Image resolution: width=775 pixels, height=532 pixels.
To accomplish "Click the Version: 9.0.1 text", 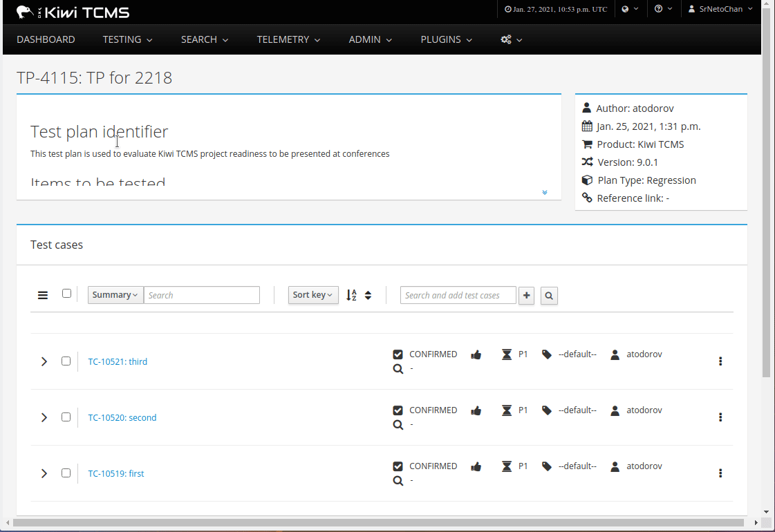I will [x=628, y=162].
